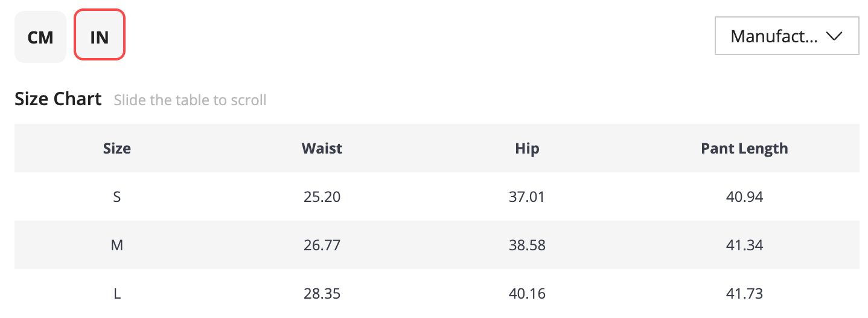Click the dropdown chevron arrow icon
This screenshot has width=868, height=318.
pos(834,36)
